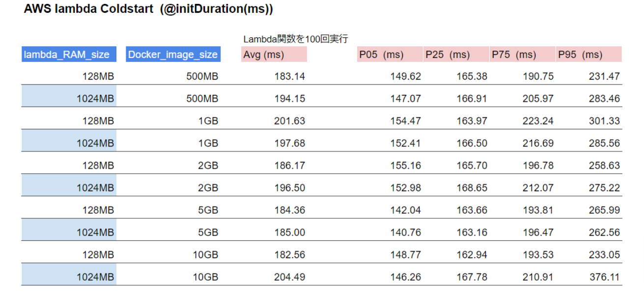Click the P05 cell 146.26
The image size is (644, 295).
(405, 277)
